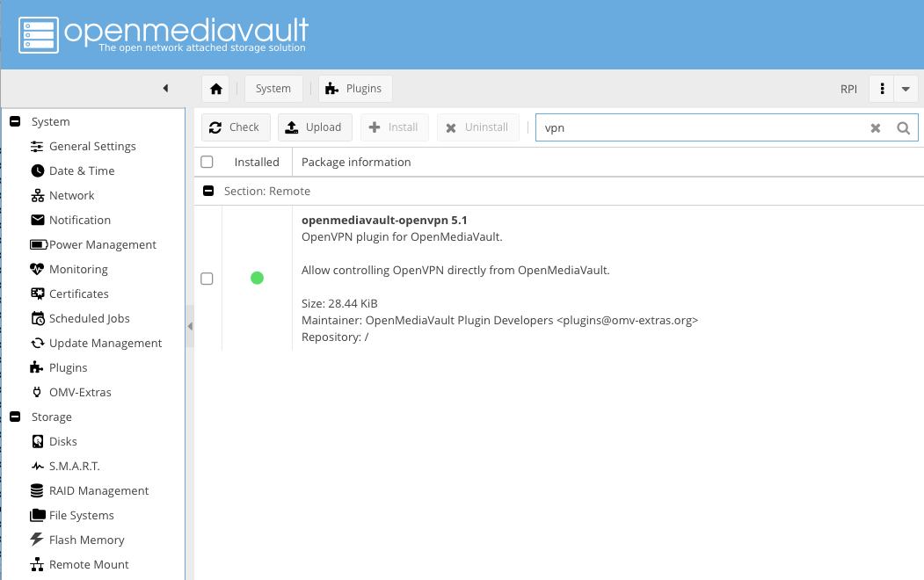
Task: Open Update Management in the sidebar
Action: [x=105, y=344]
